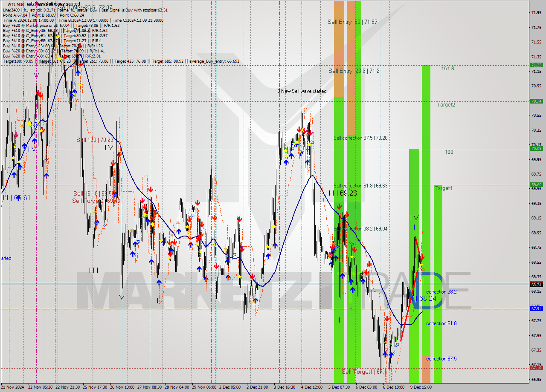Screen dimensions: 546x392
Task: Click the 'Sell Entry -50 | 71.87' label
Action: click(352, 22)
